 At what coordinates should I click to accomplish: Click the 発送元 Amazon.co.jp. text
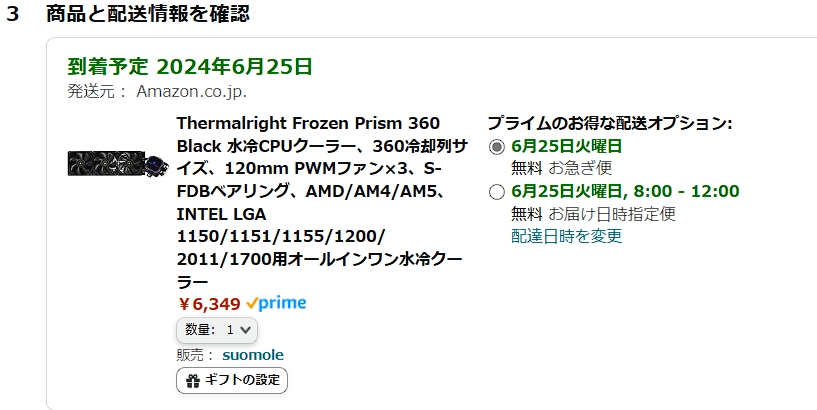pyautogui.click(x=157, y=91)
